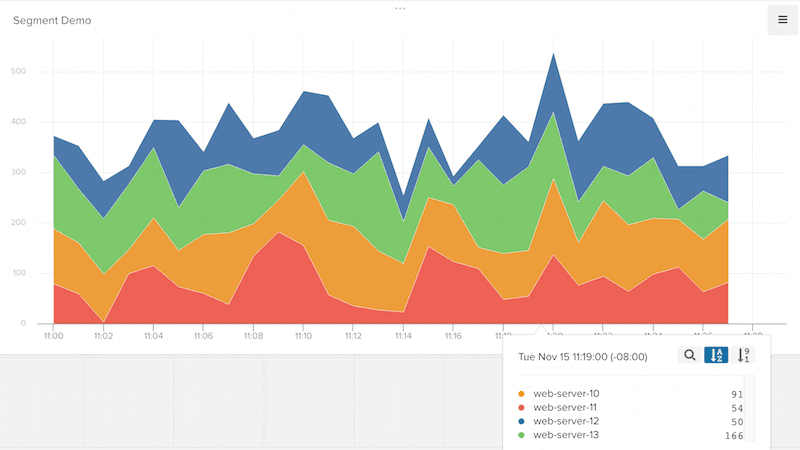Click the 11:10 tick on time axis

303,337
